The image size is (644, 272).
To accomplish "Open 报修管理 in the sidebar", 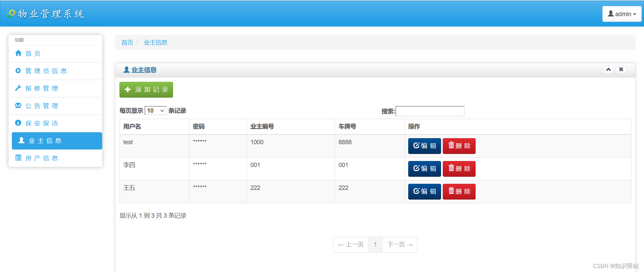I will (55, 89).
